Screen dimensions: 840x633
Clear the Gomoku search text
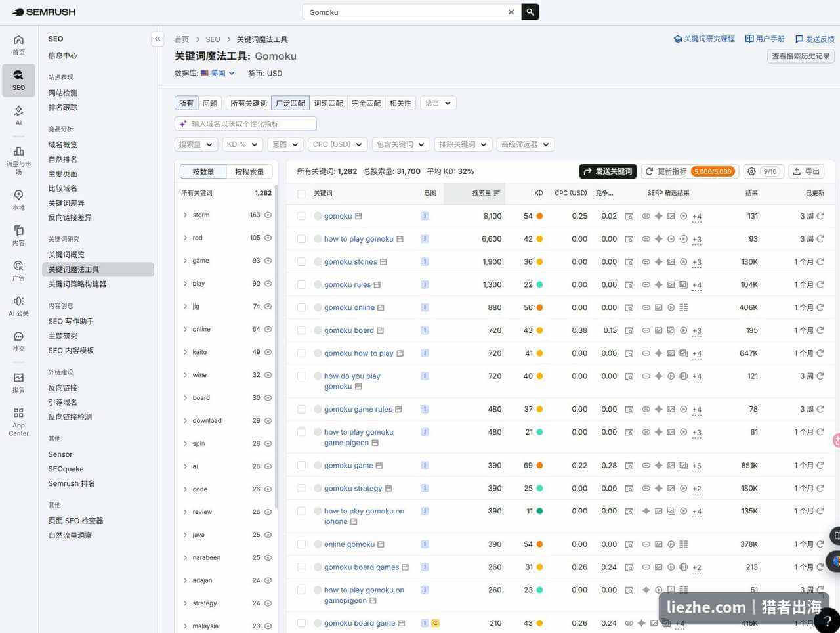point(511,12)
